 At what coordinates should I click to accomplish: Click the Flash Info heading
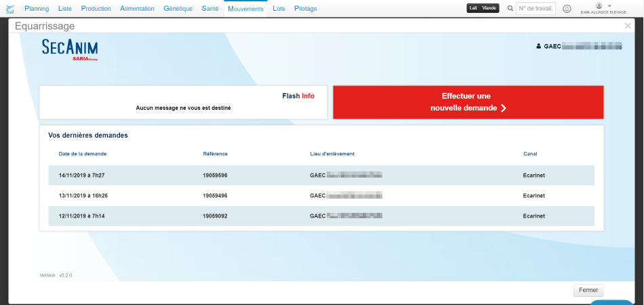[298, 96]
